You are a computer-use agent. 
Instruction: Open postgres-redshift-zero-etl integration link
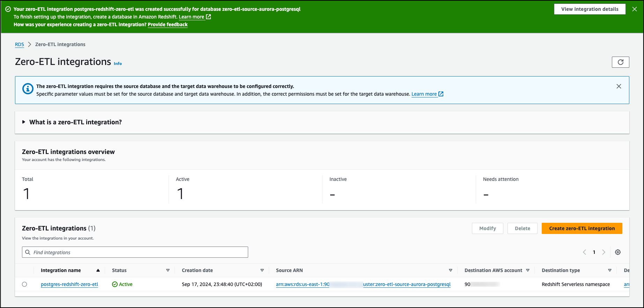pyautogui.click(x=69, y=284)
